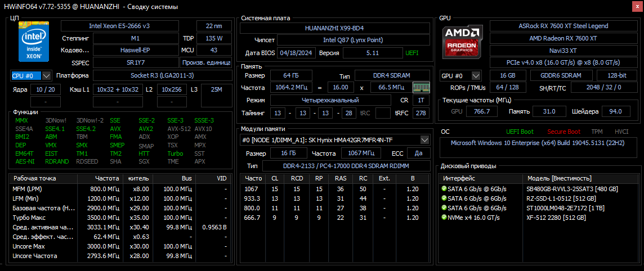Click green status icon for NVMe XF-512 drive
This screenshot has width=644, height=271.
click(444, 217)
